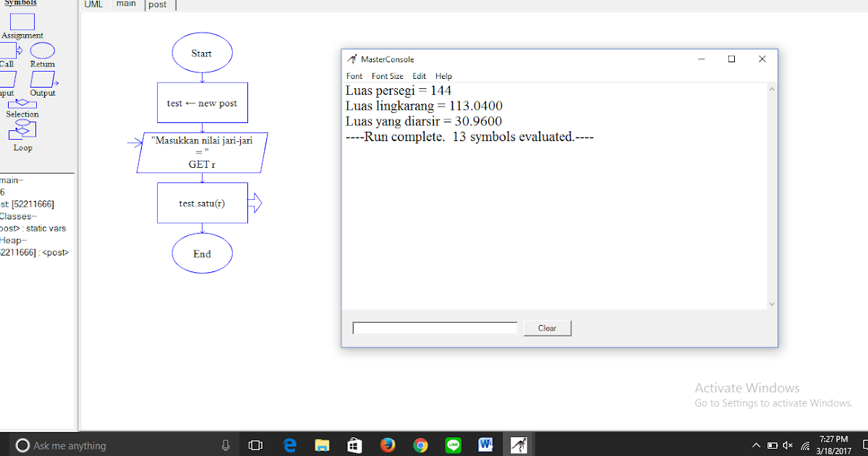The image size is (868, 456).
Task: Open Windows Store from taskbar
Action: (x=354, y=445)
